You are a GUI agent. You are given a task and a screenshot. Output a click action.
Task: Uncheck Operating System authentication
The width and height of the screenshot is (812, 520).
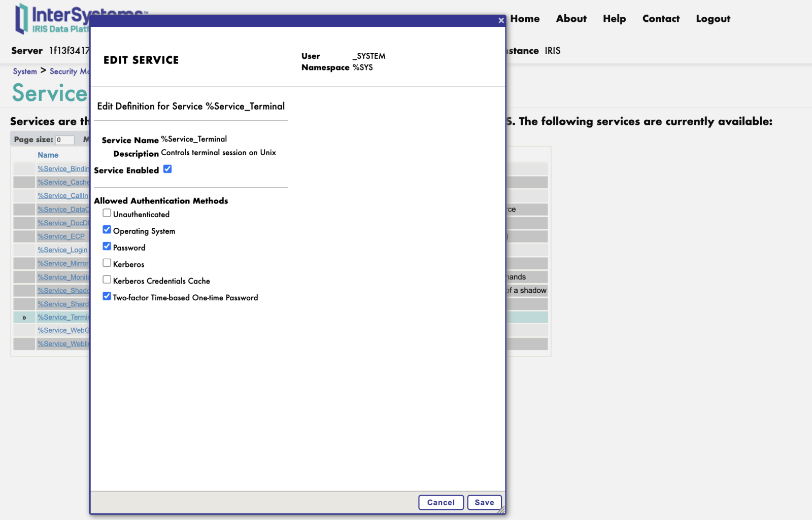[107, 230]
